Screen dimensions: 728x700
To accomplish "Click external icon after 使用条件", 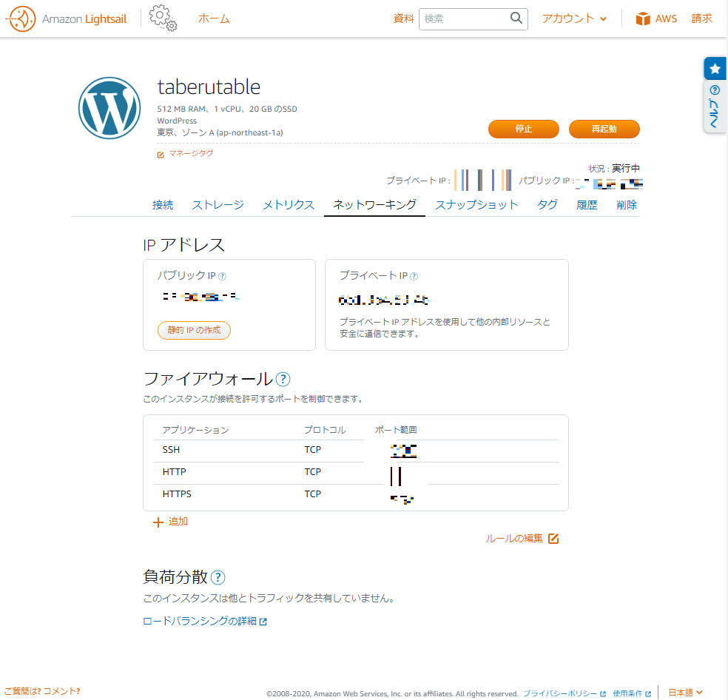I will click(x=648, y=693).
